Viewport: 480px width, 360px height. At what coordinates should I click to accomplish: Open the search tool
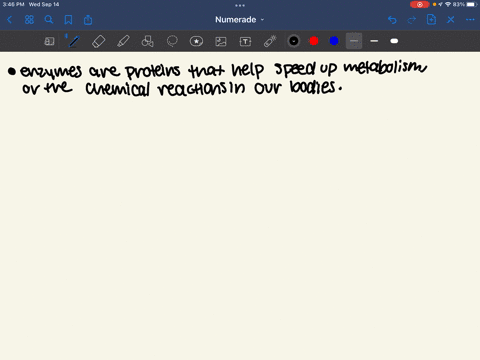[49, 20]
